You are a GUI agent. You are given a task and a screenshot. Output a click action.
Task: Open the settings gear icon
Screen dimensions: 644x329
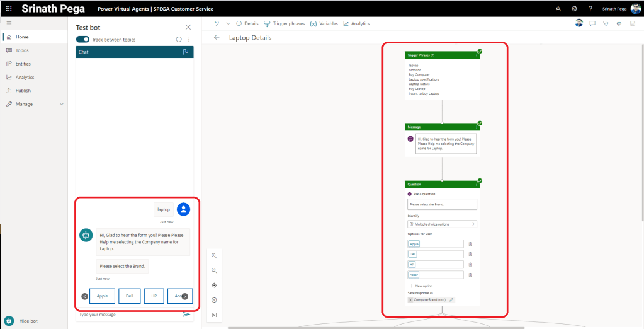[574, 9]
